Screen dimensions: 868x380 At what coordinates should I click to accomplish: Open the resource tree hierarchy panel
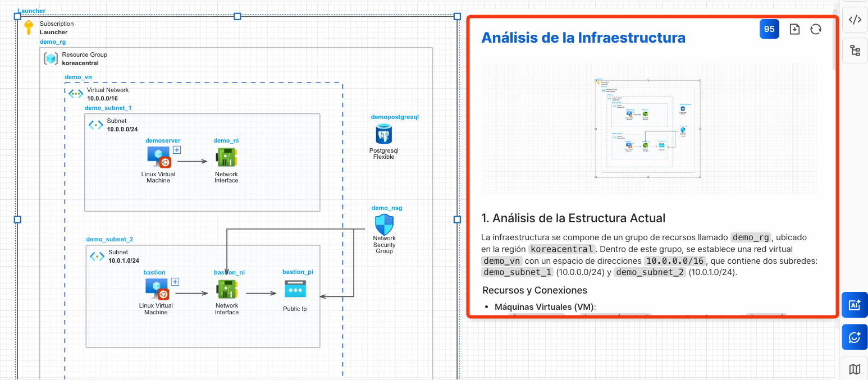pyautogui.click(x=855, y=51)
